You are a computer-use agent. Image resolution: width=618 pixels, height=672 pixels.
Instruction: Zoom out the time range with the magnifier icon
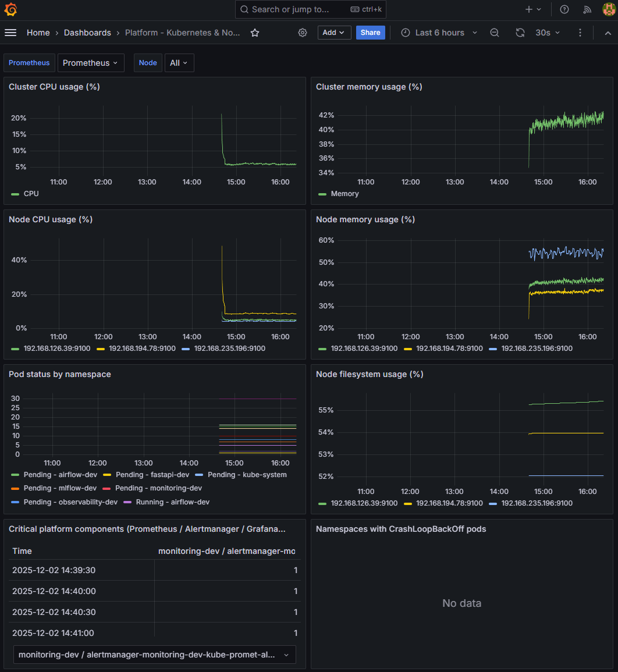(x=494, y=33)
